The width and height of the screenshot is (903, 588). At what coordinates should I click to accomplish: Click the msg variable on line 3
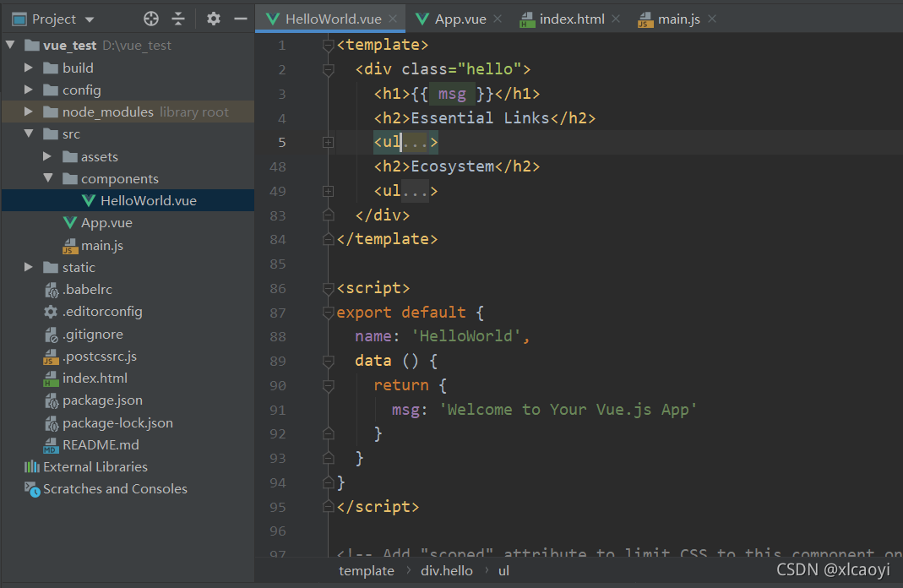click(452, 93)
